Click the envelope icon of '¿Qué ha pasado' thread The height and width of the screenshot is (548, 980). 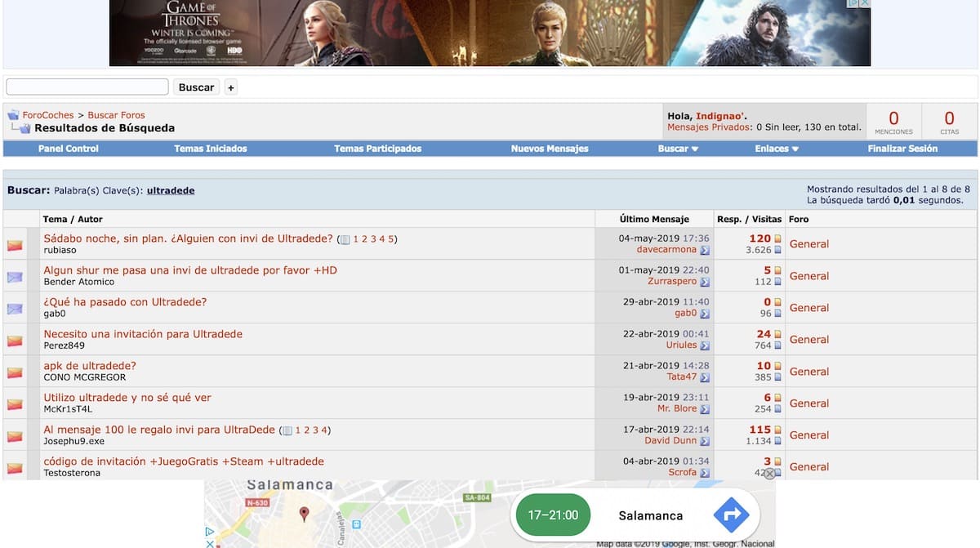tap(15, 309)
